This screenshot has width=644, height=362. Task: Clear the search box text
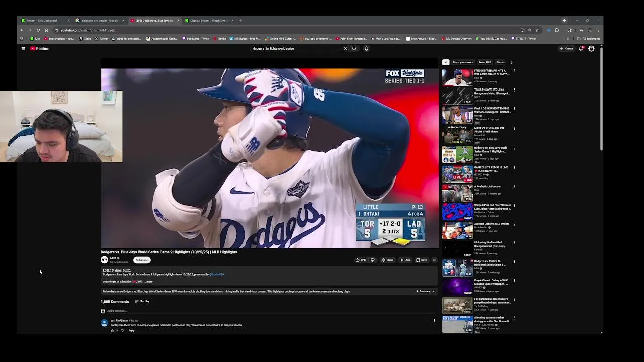(x=345, y=49)
